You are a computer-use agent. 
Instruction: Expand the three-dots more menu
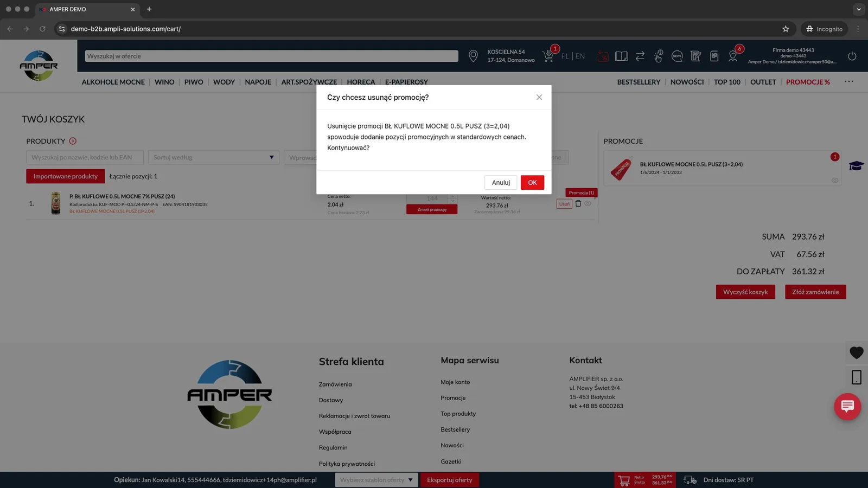849,82
